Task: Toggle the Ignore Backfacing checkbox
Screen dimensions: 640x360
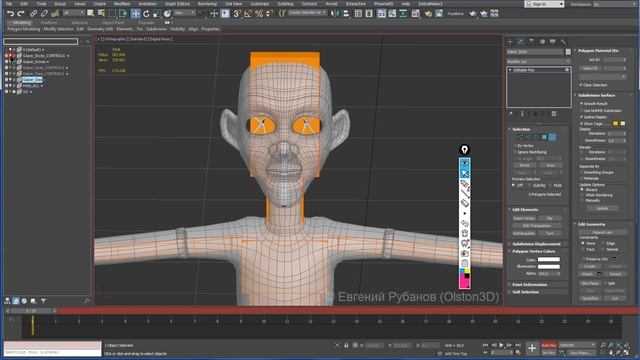Action: tap(515, 152)
